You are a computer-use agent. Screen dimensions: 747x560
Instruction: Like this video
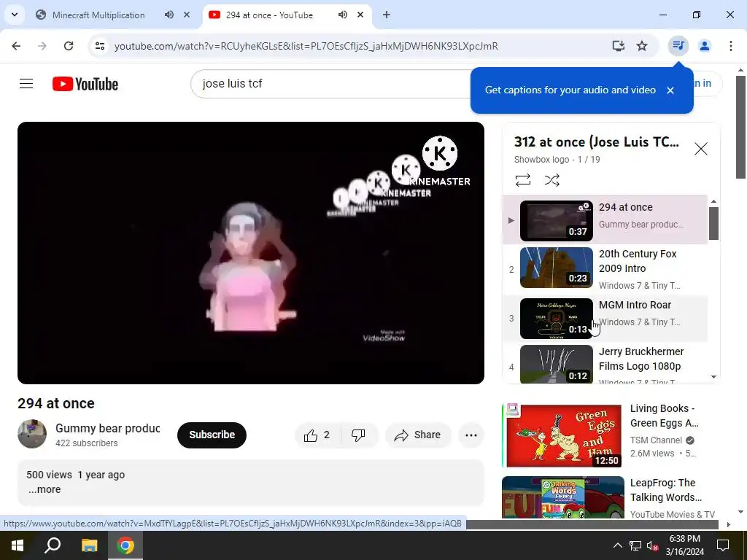[x=318, y=435]
